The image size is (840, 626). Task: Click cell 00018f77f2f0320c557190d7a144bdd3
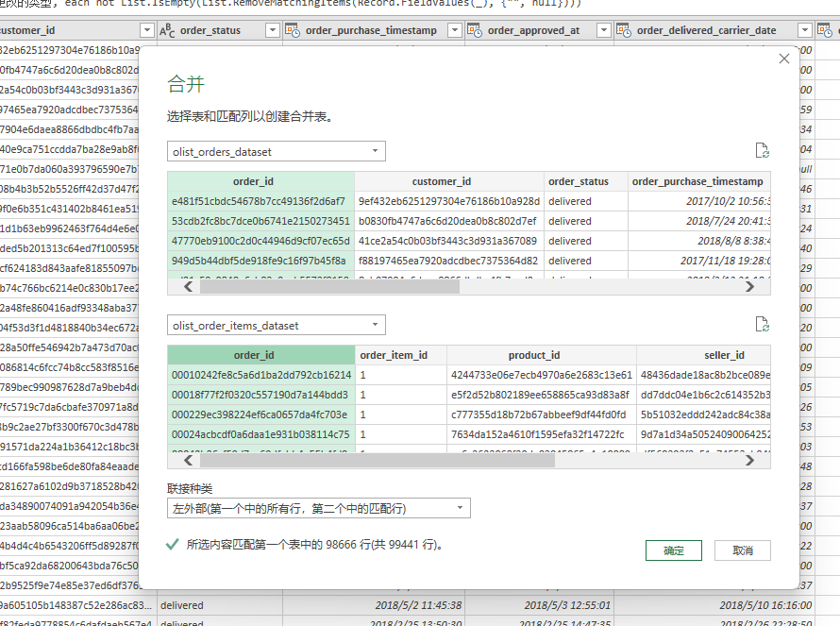point(261,395)
